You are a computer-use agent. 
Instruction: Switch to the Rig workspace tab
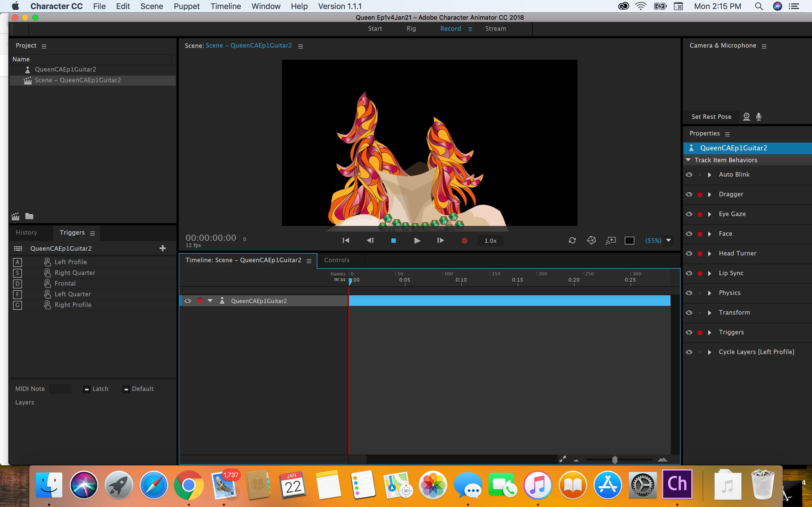point(411,28)
